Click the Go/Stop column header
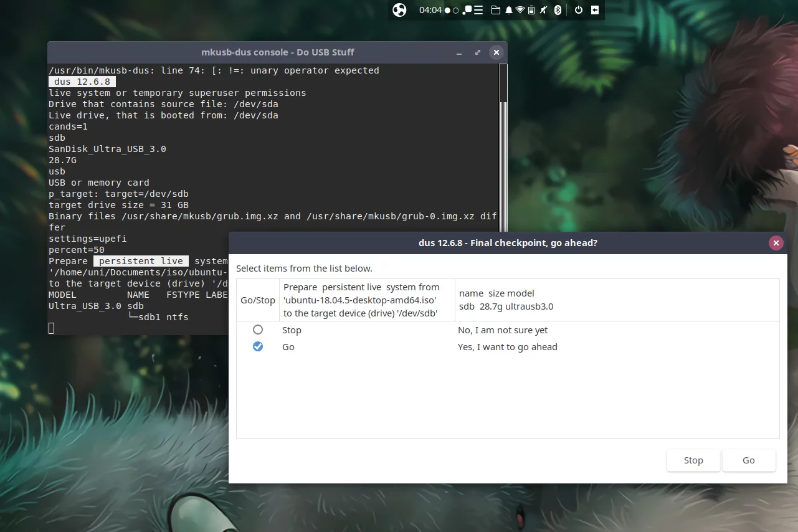Viewport: 798px width, 532px height. click(258, 300)
